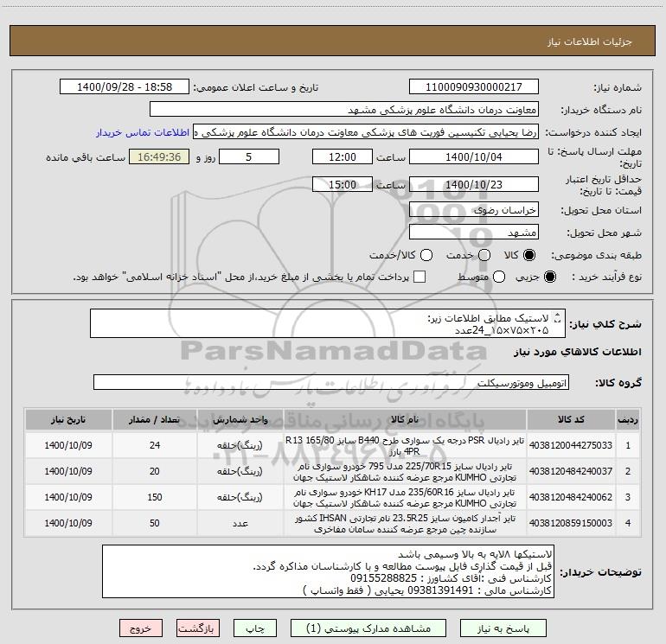Click the validity time field 15:00
The image size is (666, 644).
pos(343,184)
